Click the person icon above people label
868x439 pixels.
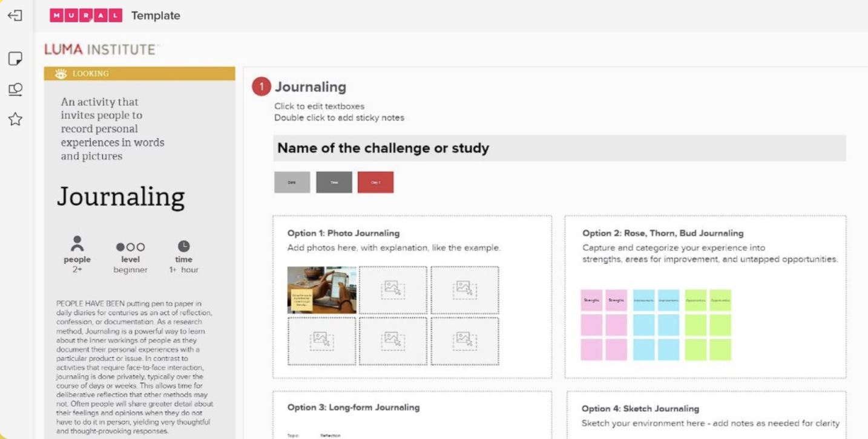77,244
